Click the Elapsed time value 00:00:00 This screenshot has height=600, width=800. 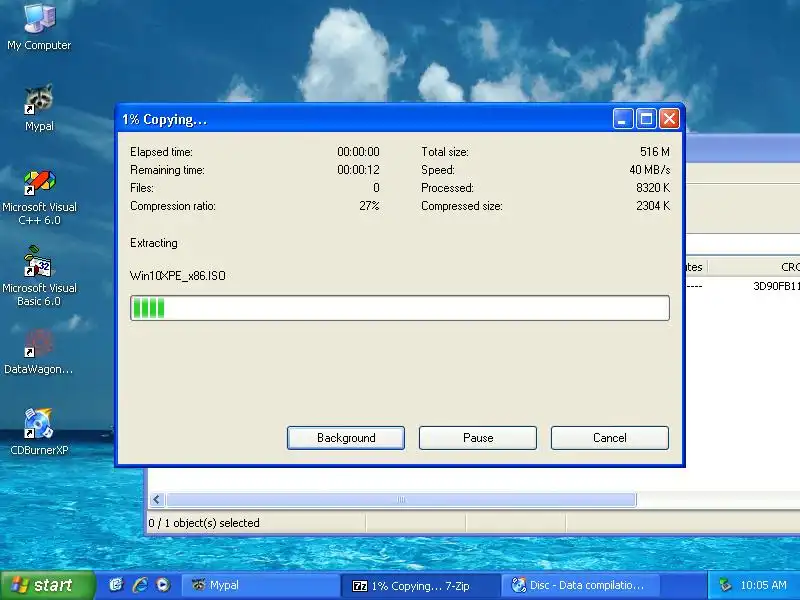pyautogui.click(x=358, y=152)
